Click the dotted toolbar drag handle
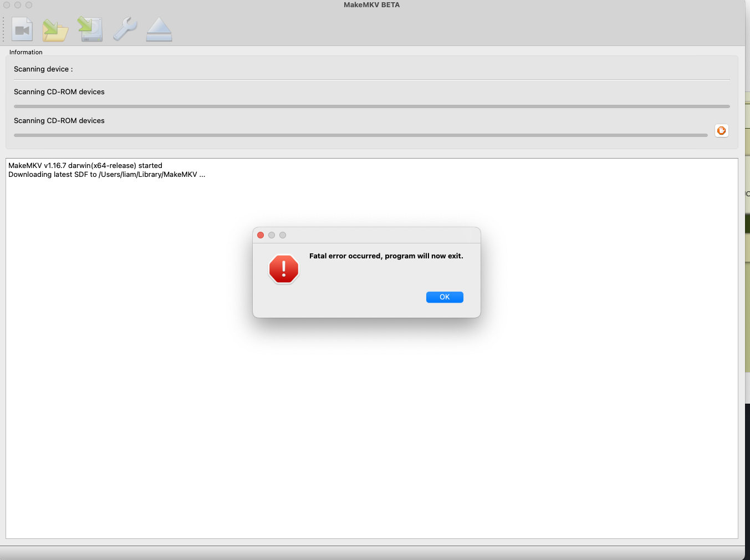 pos(3,29)
